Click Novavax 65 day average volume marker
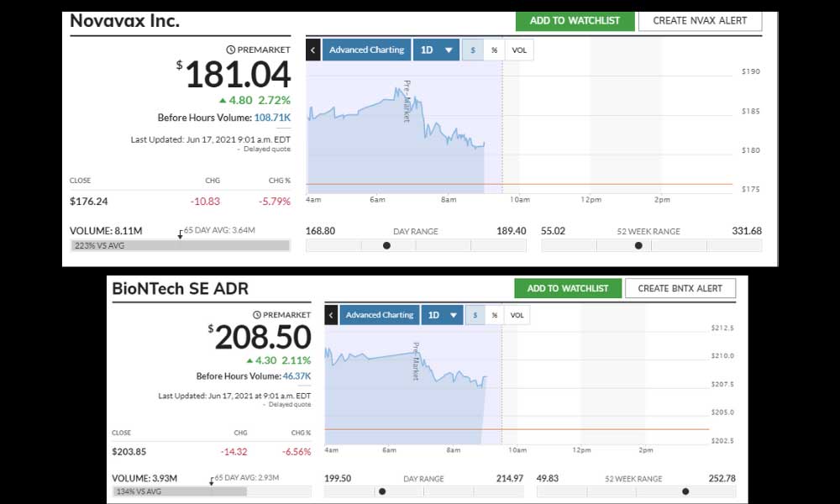 [x=180, y=234]
